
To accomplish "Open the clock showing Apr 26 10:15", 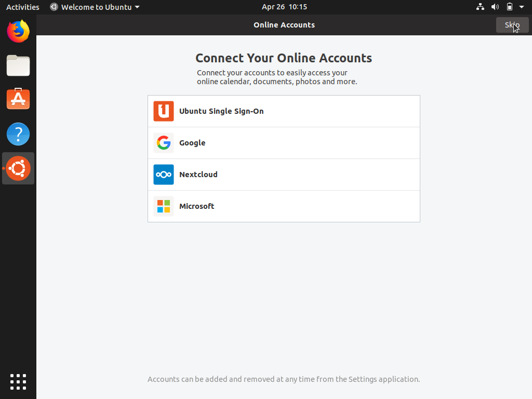I will pos(284,7).
